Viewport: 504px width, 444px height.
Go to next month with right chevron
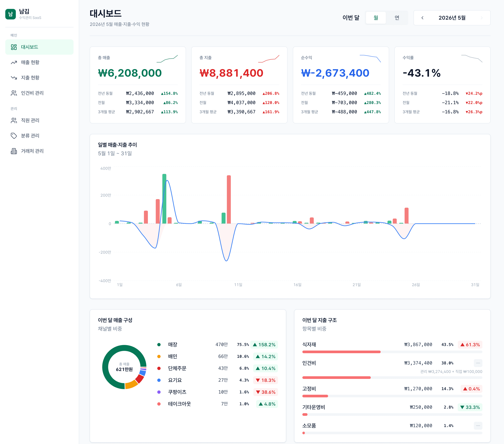tap(482, 18)
